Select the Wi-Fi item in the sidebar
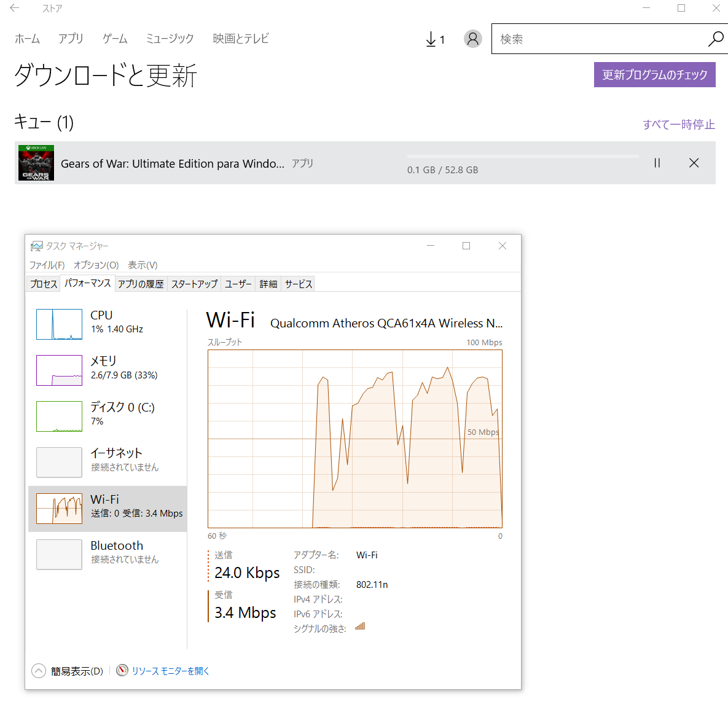Viewport: 728px width, 707px height. pos(108,509)
